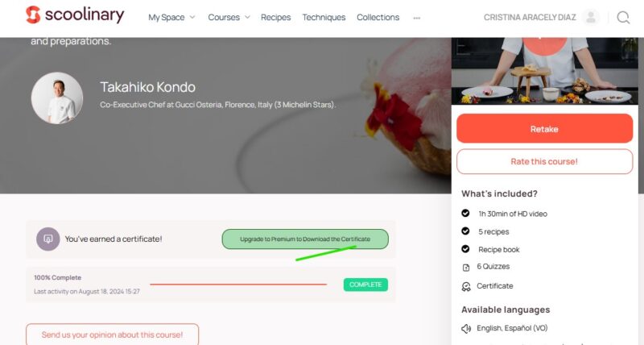This screenshot has width=644, height=345.
Task: Click the course progress bar
Action: (x=238, y=285)
